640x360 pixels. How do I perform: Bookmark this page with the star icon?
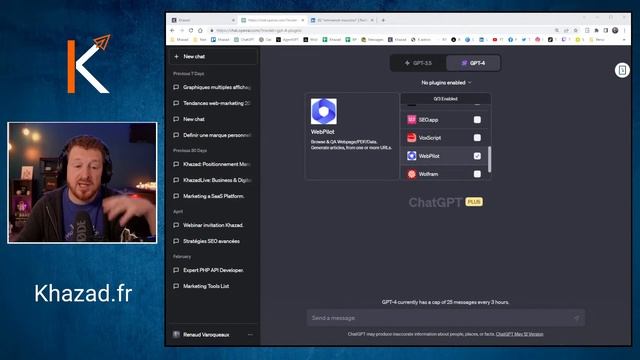[x=576, y=30]
